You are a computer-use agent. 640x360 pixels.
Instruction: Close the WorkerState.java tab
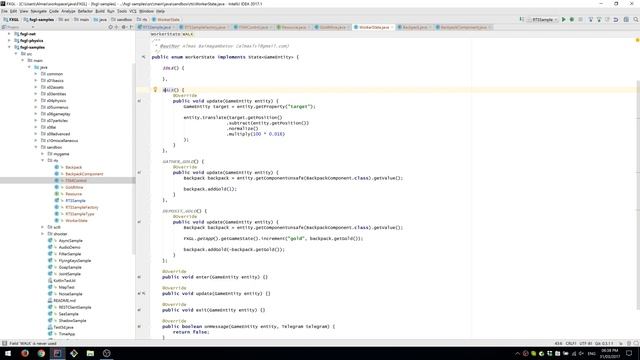(x=392, y=27)
